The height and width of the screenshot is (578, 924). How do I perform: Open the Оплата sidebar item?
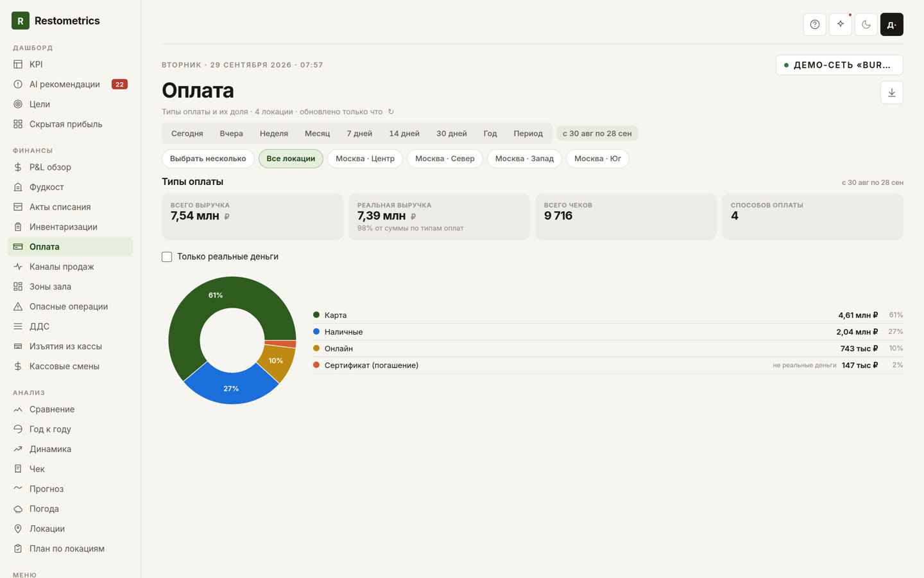[x=71, y=247]
